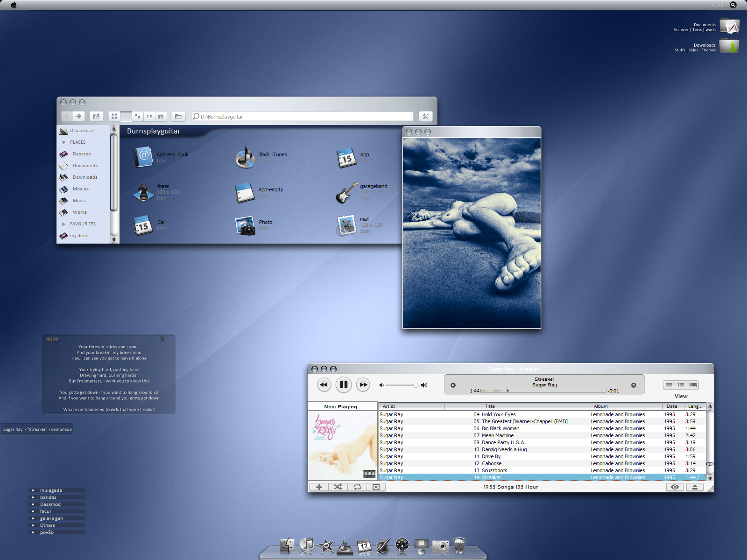The image size is (747, 560).
Task: Pause the playing song
Action: point(344,385)
